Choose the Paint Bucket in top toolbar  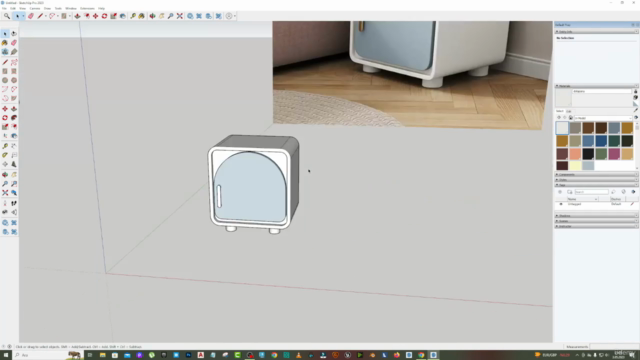tap(142, 16)
